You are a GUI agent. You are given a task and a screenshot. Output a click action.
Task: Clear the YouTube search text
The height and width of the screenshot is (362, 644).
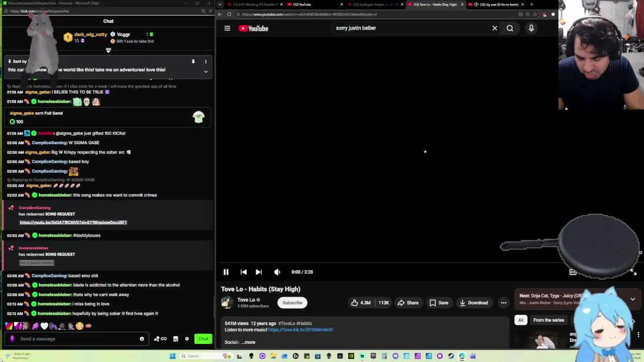tap(495, 29)
